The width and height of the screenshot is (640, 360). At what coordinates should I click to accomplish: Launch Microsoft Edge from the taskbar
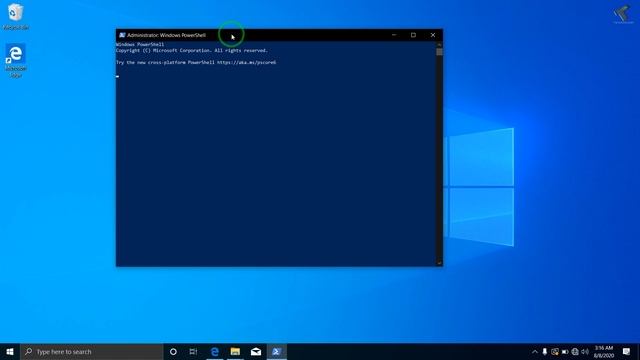[215, 351]
